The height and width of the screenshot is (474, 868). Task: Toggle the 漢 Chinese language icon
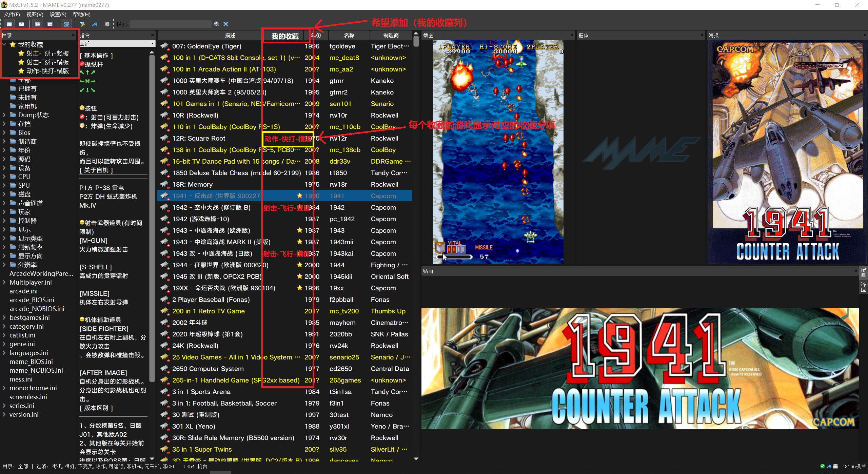click(x=66, y=24)
